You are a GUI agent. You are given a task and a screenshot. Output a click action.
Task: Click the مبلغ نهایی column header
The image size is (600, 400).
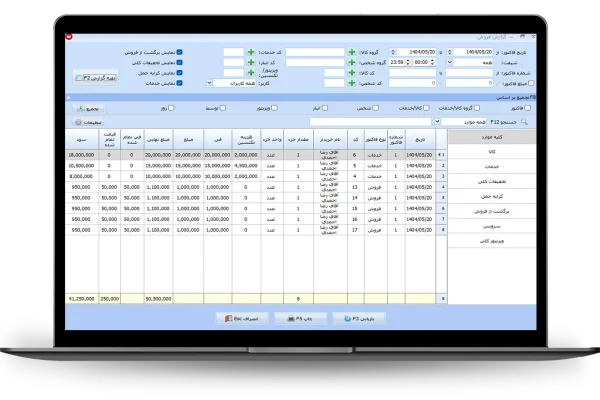(158, 140)
